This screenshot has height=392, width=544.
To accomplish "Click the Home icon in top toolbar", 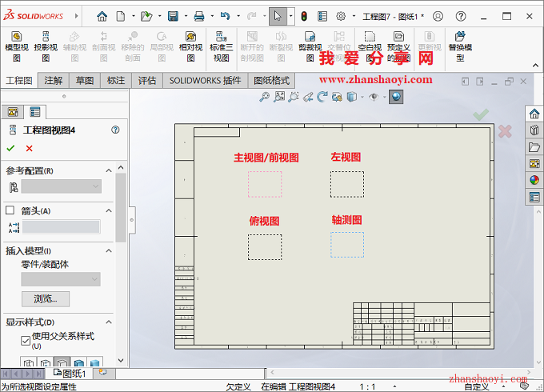I will [102, 16].
